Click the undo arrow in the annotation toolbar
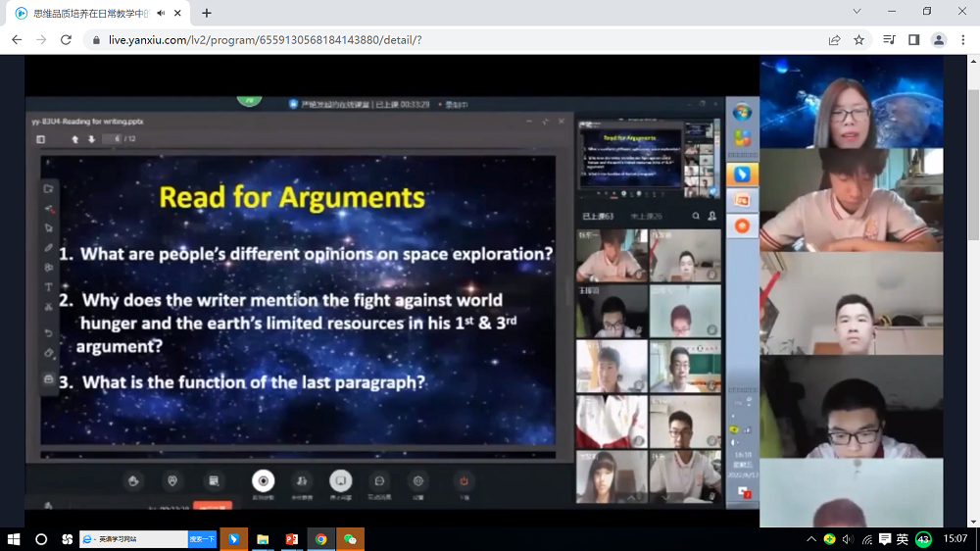The width and height of the screenshot is (980, 551). click(49, 333)
